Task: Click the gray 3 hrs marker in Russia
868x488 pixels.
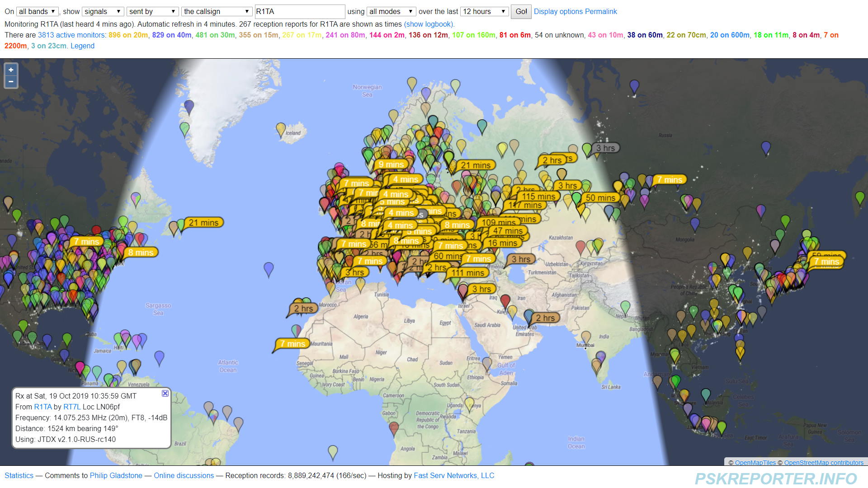Action: pyautogui.click(x=605, y=148)
